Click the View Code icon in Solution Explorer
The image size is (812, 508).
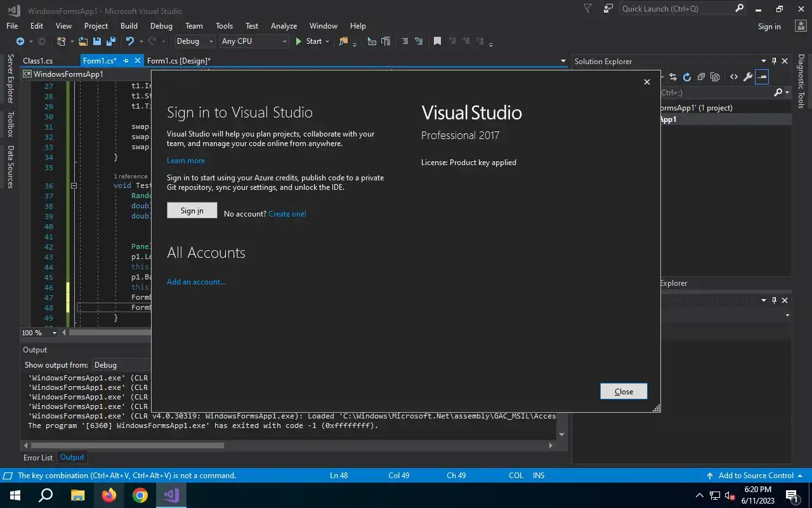pyautogui.click(x=734, y=77)
